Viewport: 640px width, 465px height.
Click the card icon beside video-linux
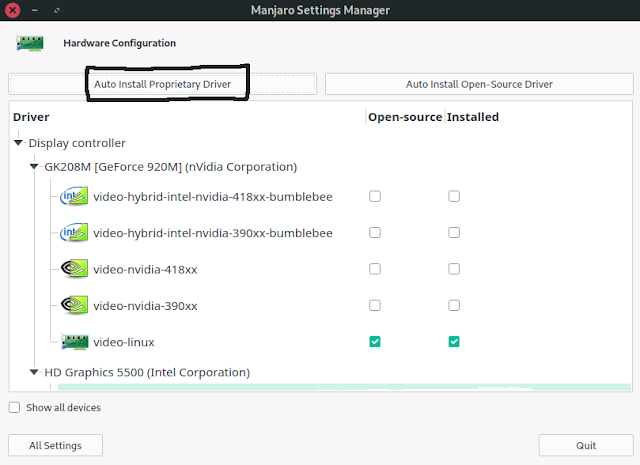pos(75,342)
